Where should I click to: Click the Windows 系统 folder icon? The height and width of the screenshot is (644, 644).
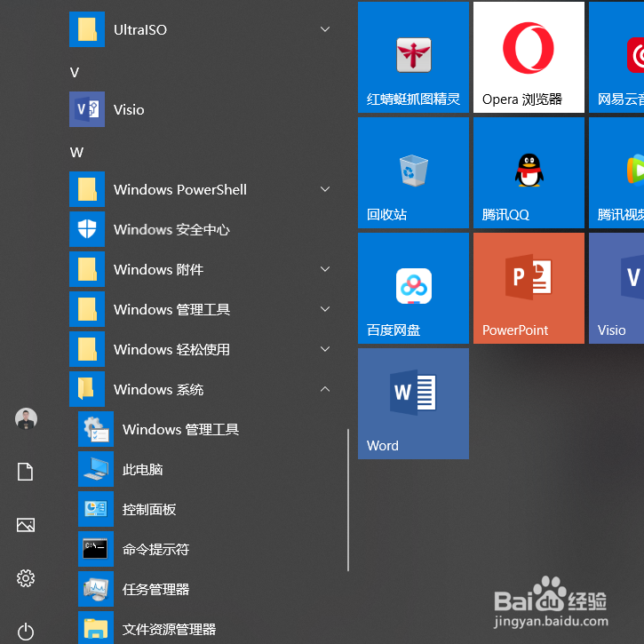coord(87,389)
